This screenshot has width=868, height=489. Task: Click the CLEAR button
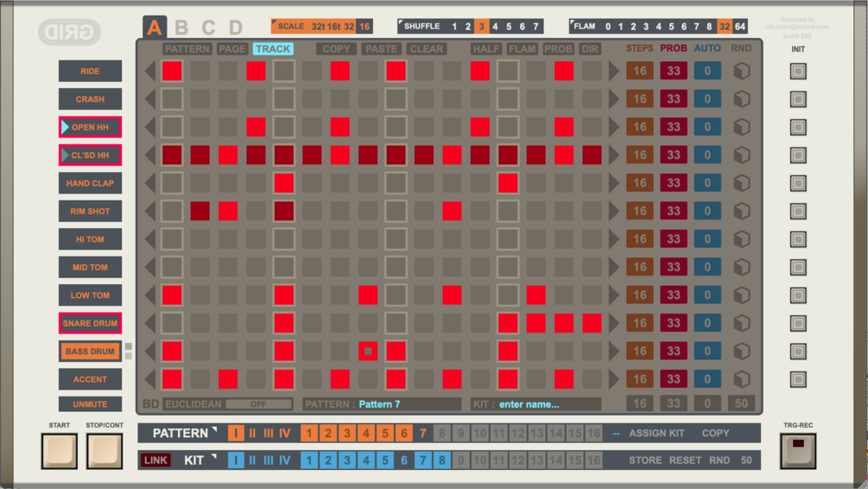(x=427, y=48)
